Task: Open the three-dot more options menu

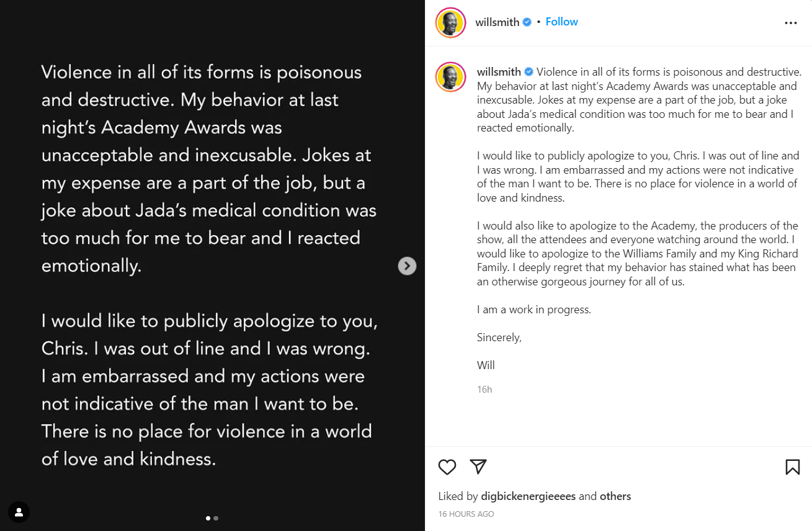Action: [790, 23]
